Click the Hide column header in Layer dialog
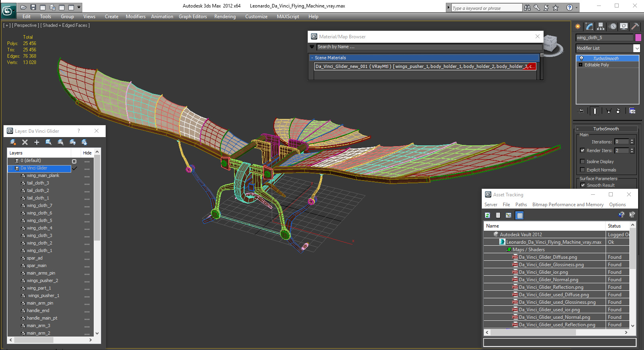The height and width of the screenshot is (350, 644). [87, 153]
